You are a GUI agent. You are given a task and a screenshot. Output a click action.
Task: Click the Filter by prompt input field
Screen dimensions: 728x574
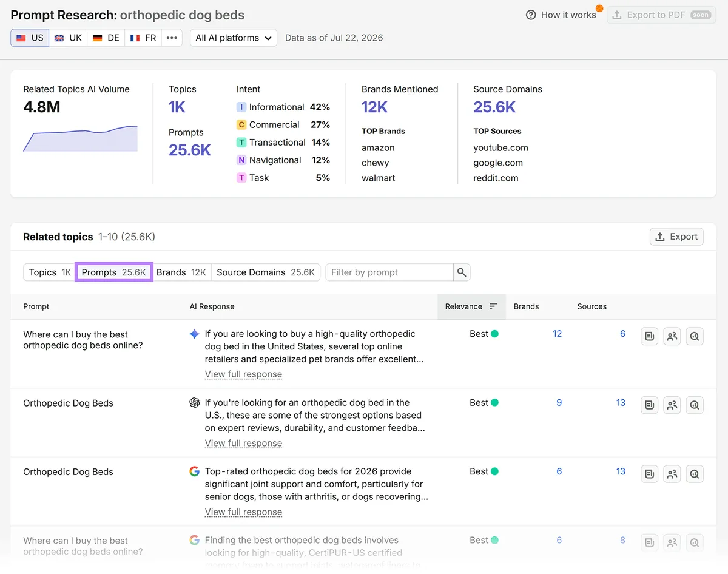pyautogui.click(x=389, y=272)
